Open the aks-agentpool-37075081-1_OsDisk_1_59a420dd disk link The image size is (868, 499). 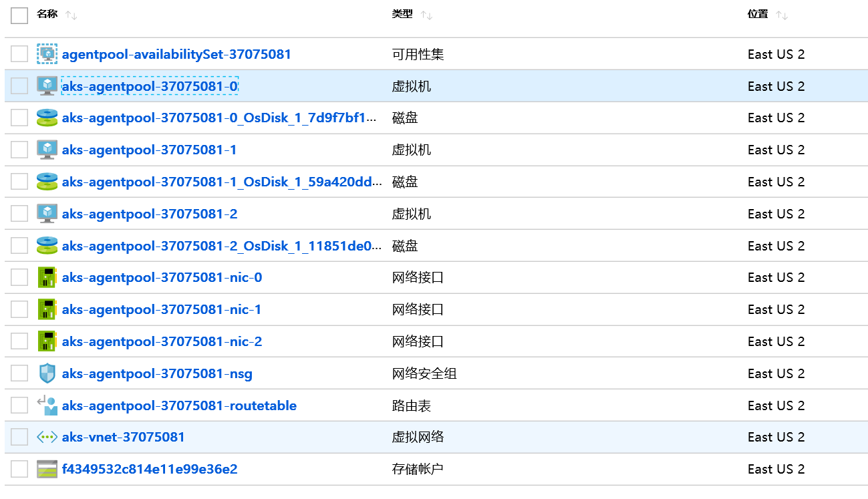point(223,182)
